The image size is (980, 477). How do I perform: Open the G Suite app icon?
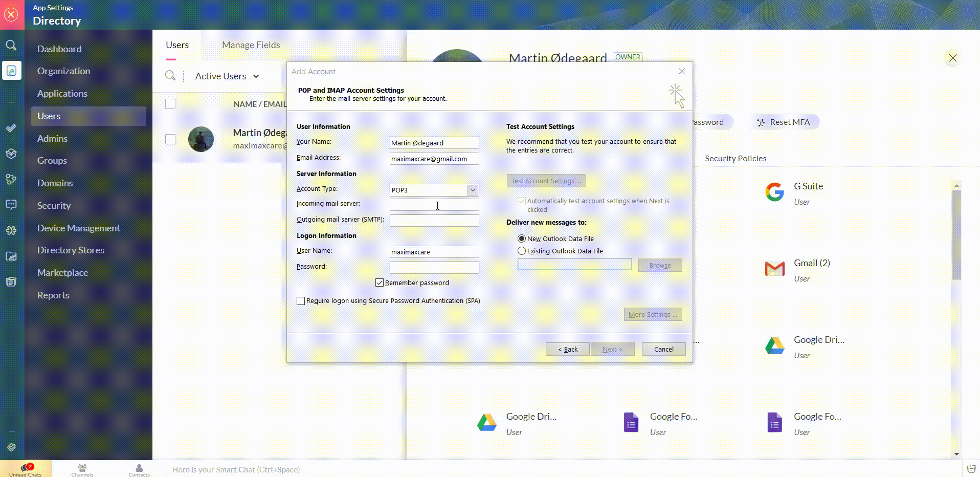[774, 192]
